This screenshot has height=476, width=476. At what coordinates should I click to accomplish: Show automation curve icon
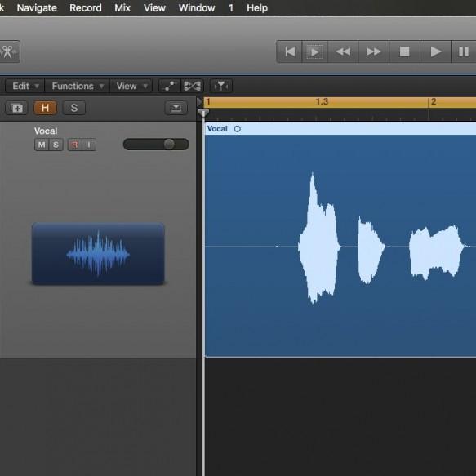point(169,86)
